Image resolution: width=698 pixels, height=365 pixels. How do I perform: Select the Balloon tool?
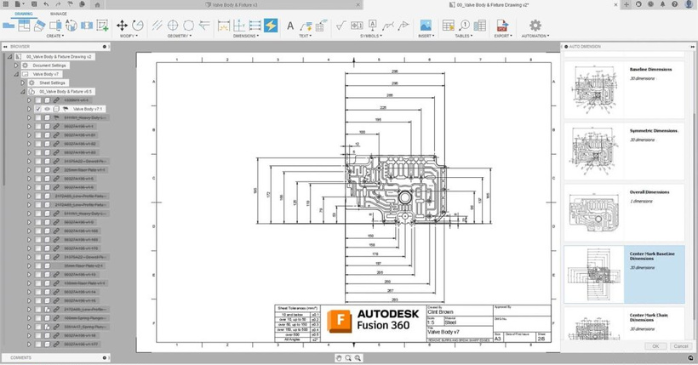tap(464, 25)
